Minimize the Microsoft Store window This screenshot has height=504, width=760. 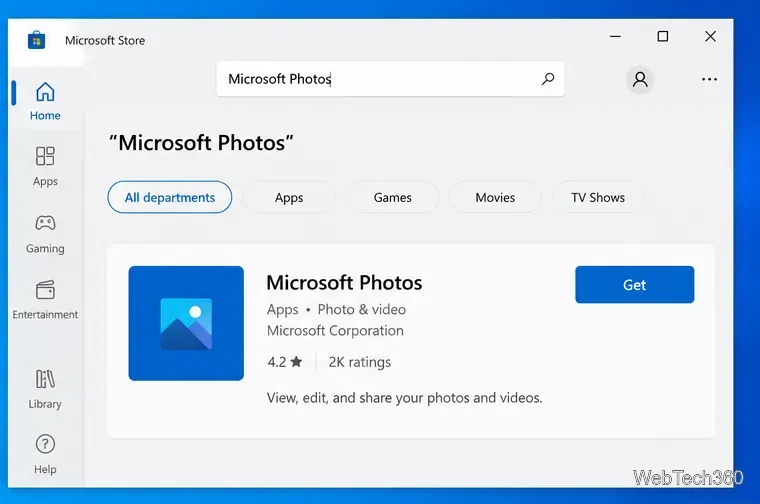615,36
